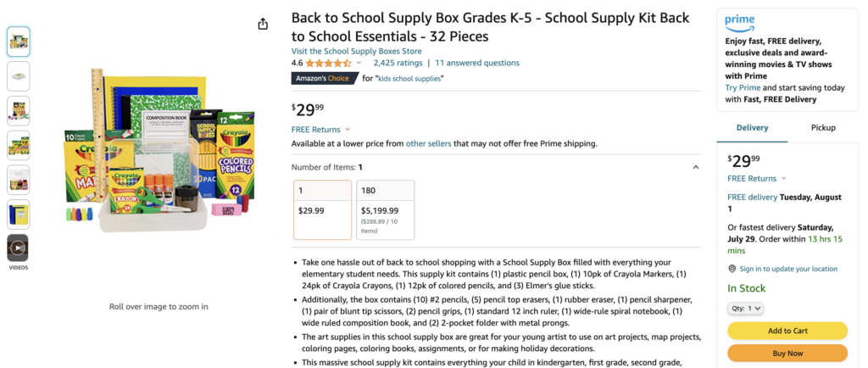Switch to the Pickup tab

(x=823, y=128)
